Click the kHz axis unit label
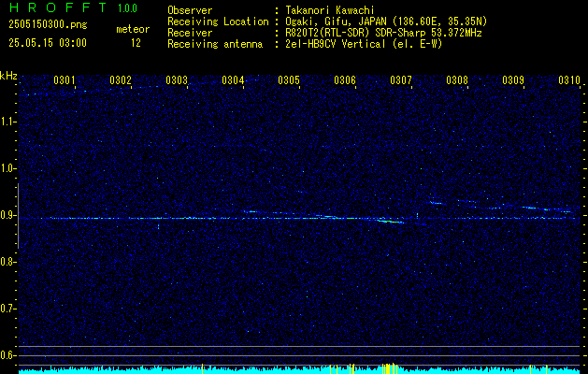 pyautogui.click(x=8, y=76)
